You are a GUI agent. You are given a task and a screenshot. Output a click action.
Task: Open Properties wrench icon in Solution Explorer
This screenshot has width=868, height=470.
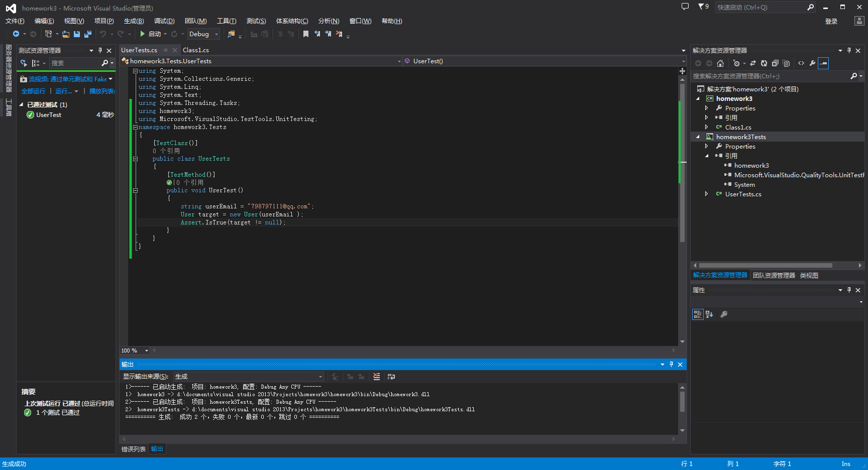(x=812, y=63)
